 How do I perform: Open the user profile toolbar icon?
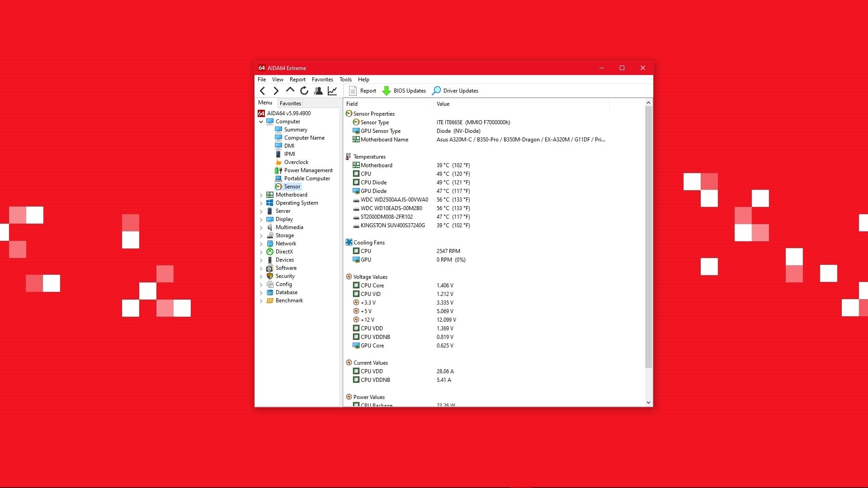pos(318,91)
